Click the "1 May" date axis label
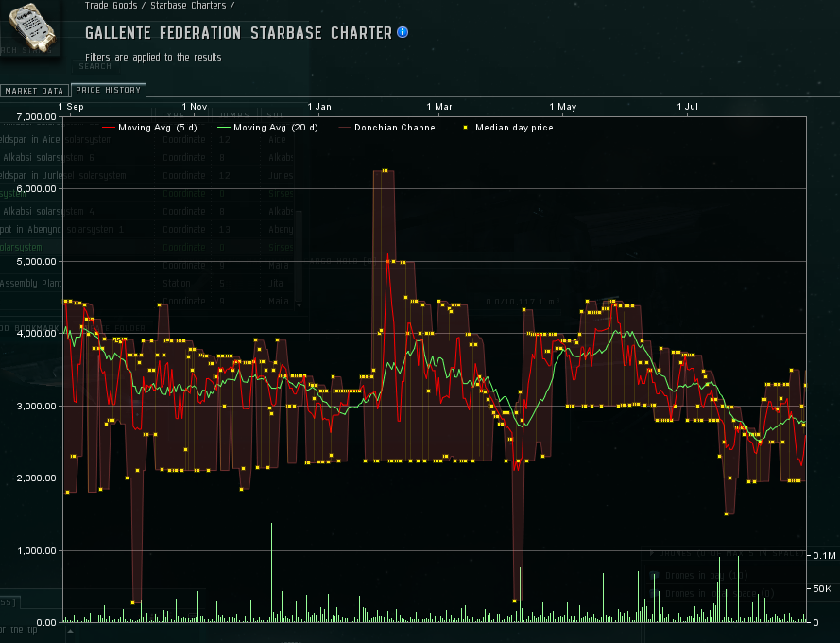 pyautogui.click(x=563, y=106)
